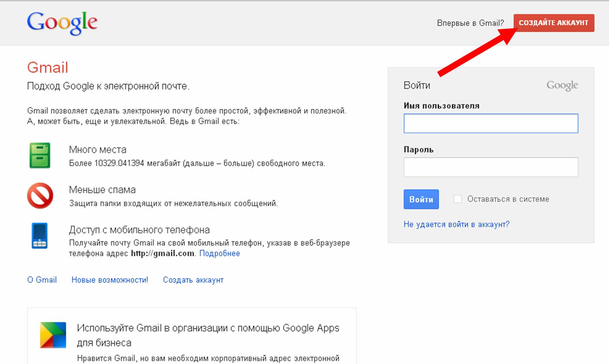This screenshot has height=364, width=609.
Task: Open the 'Новые возможности!' link
Action: pyautogui.click(x=110, y=280)
